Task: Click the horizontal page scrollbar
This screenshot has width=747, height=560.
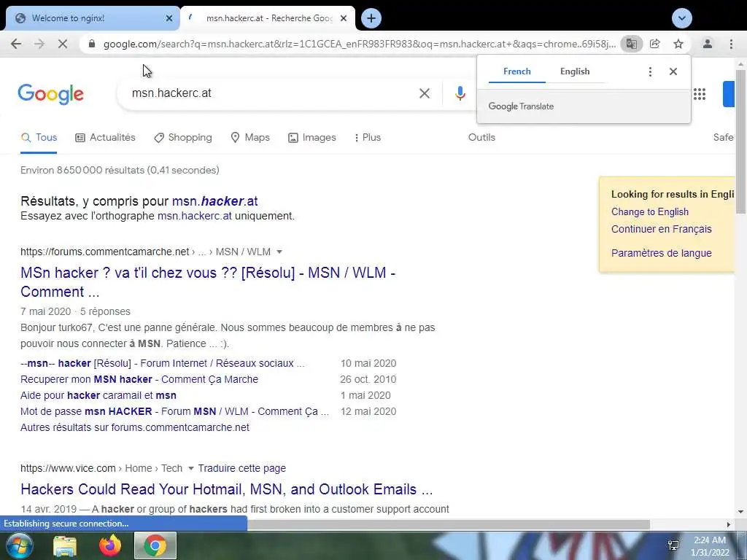Action: tap(448, 524)
